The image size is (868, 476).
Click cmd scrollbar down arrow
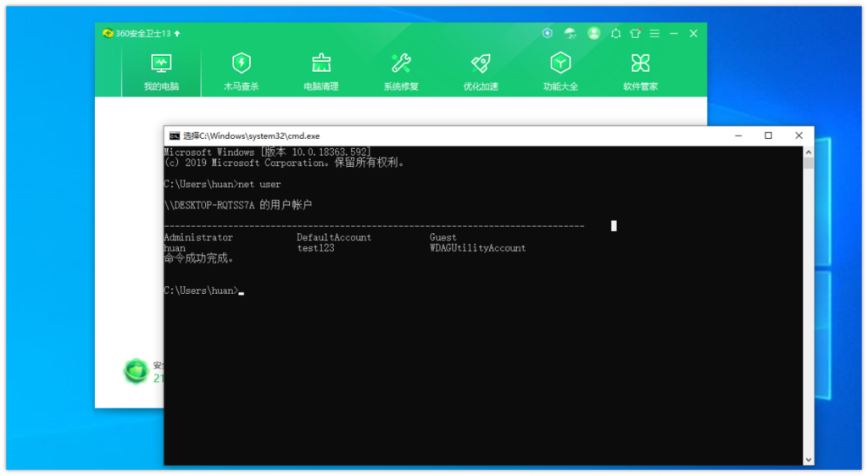click(x=808, y=459)
